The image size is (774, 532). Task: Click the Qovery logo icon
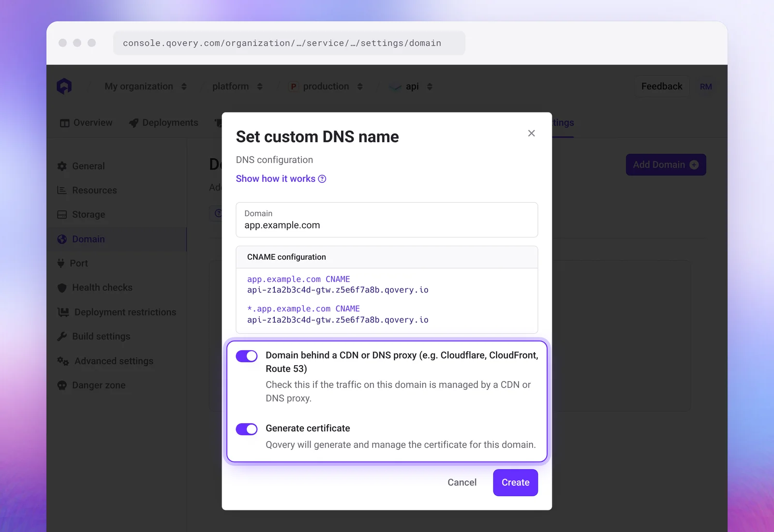pyautogui.click(x=64, y=87)
